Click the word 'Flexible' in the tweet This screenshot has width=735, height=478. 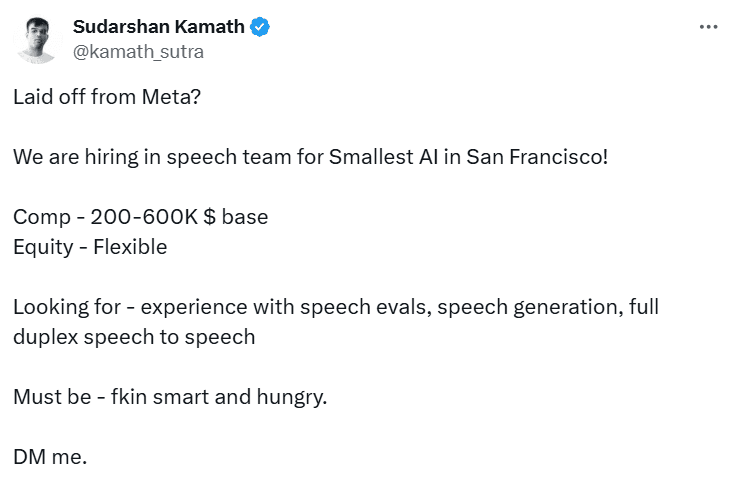click(x=130, y=246)
